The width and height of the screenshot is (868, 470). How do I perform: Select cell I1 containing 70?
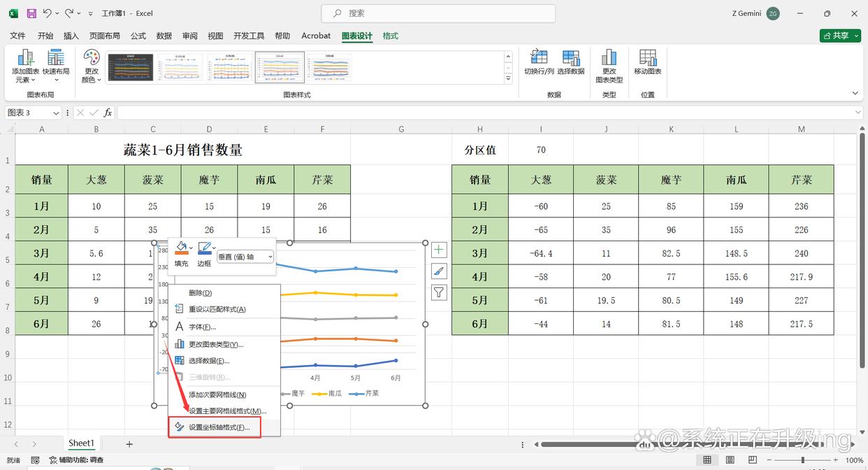[x=541, y=150]
